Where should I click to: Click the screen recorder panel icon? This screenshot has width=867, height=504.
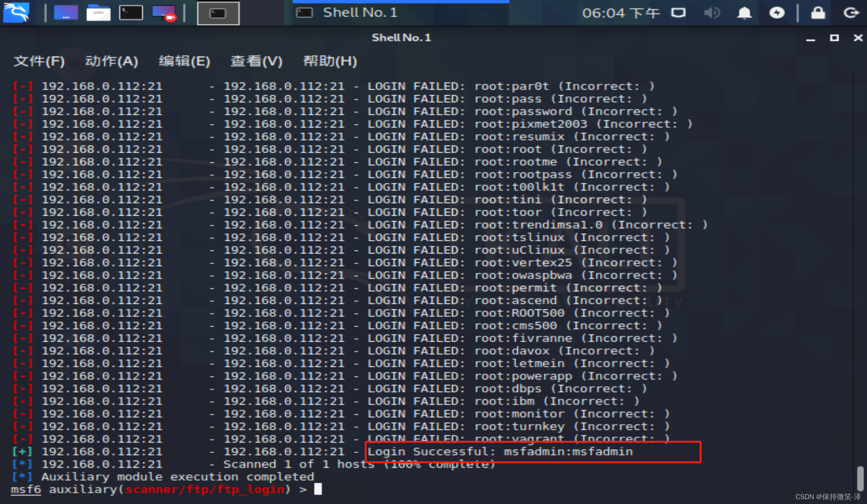pos(164,13)
